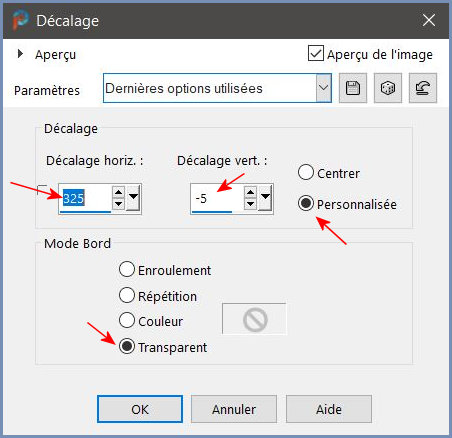Viewport: 452px width, 438px height.
Task: Select the Centrer radio option
Action: coord(306,173)
